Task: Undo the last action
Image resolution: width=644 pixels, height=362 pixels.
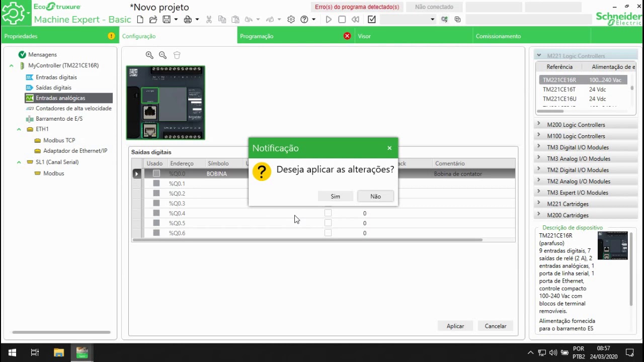Action: (249, 20)
